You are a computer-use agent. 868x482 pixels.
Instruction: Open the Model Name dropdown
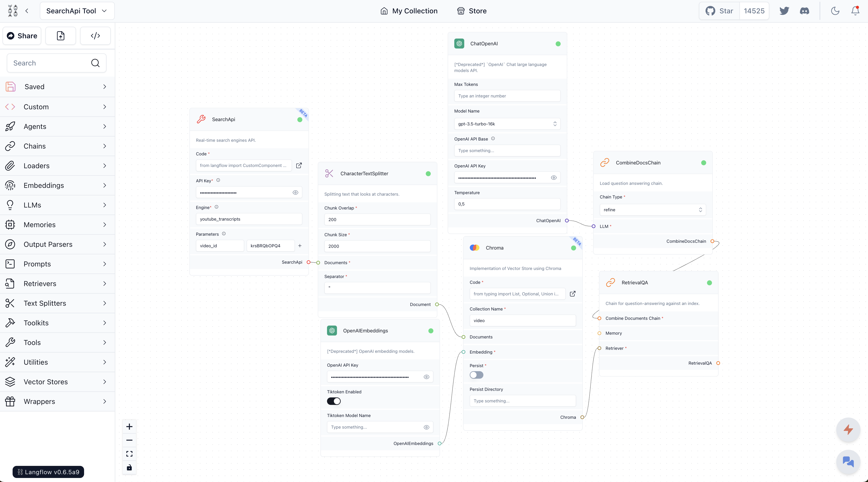pos(507,124)
